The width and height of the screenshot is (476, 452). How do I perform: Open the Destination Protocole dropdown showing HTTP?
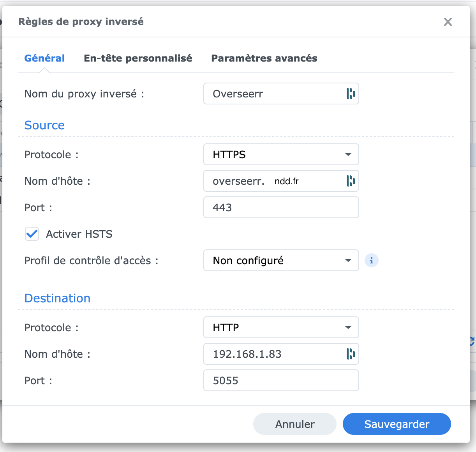(281, 328)
